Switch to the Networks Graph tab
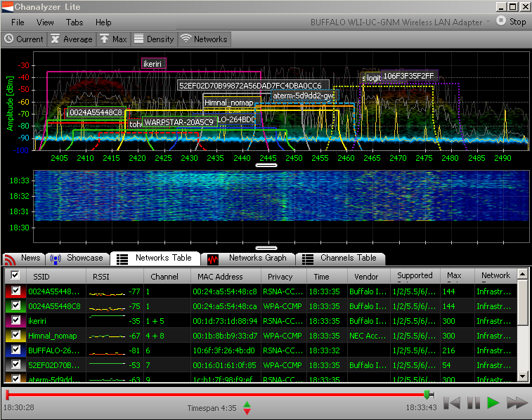Image resolution: width=532 pixels, height=420 pixels. 247,258
